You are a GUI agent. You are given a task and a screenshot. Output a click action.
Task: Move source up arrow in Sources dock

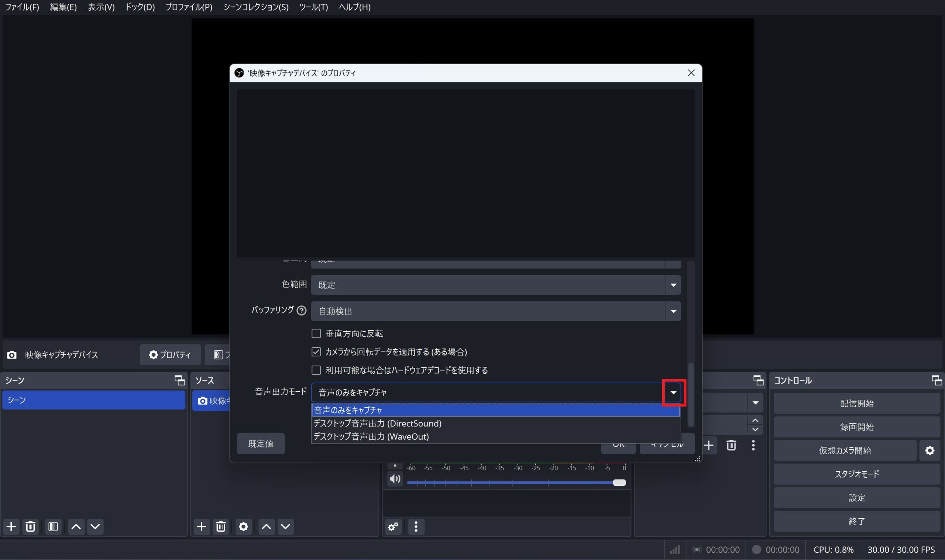pyautogui.click(x=266, y=526)
